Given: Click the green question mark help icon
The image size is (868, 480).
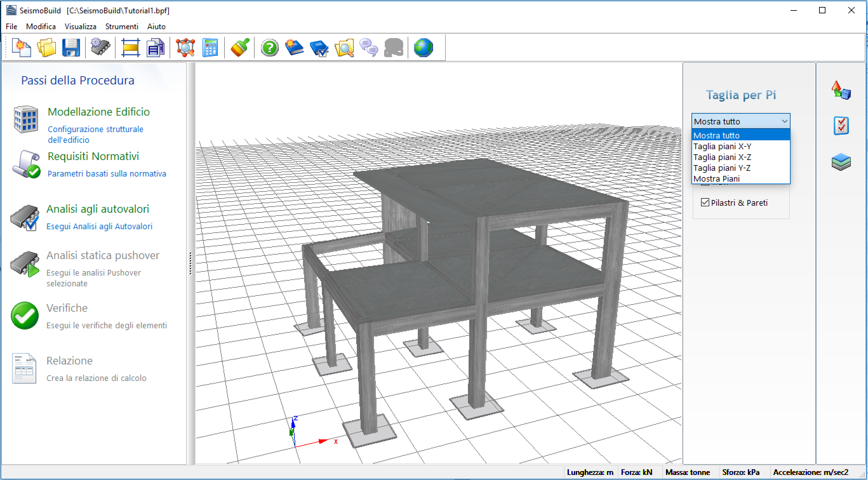Looking at the screenshot, I should pos(270,48).
